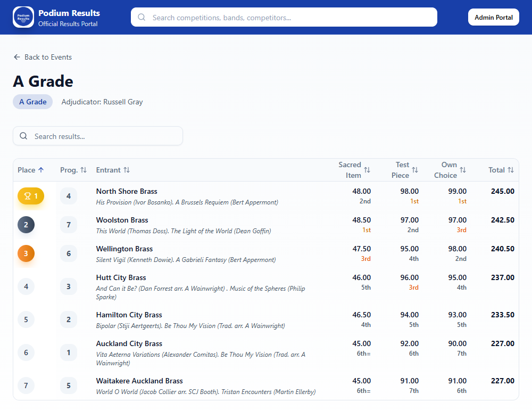Click the 242.50 total score

pyautogui.click(x=503, y=220)
